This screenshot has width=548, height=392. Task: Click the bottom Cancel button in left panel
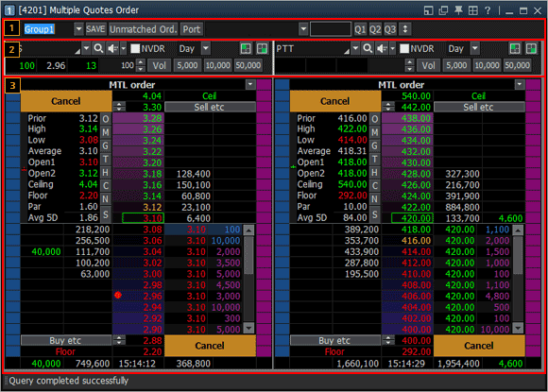[210, 346]
